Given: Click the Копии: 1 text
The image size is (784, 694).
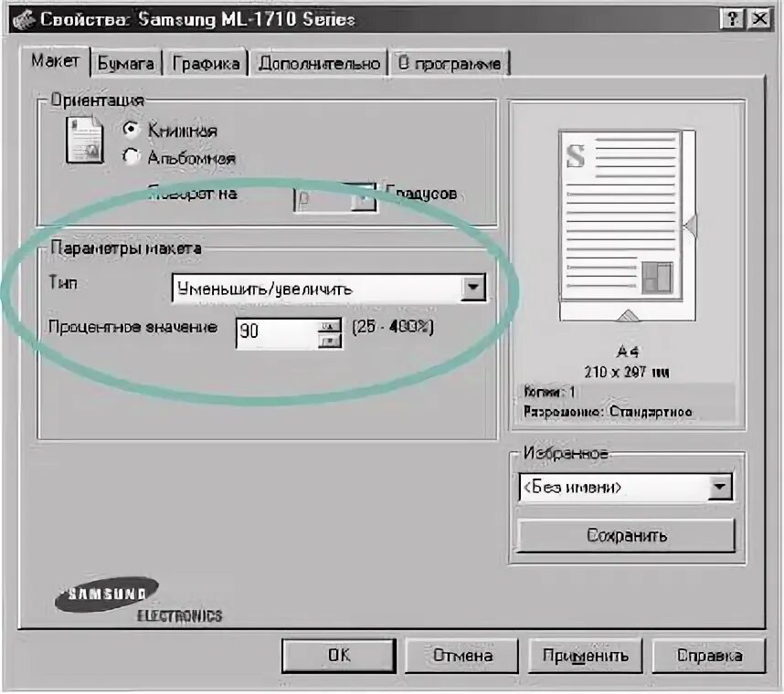Looking at the screenshot, I should pos(549,392).
